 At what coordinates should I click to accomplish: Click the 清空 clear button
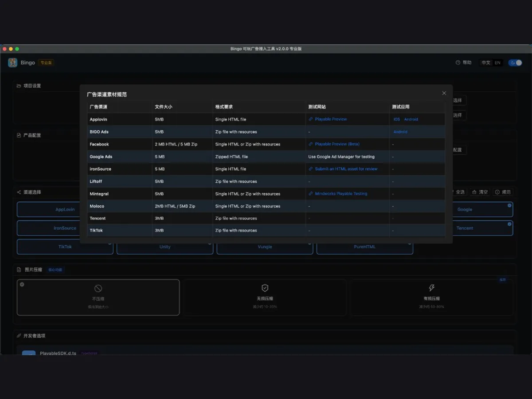click(480, 192)
